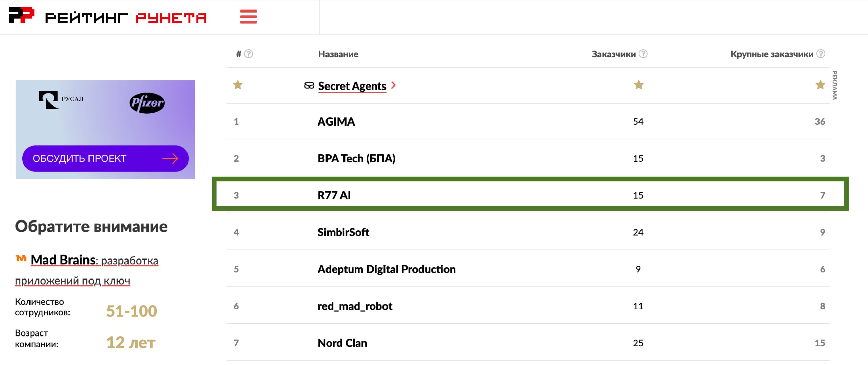868x365 pixels.
Task: Sort by Заказчики column header
Action: (x=614, y=54)
